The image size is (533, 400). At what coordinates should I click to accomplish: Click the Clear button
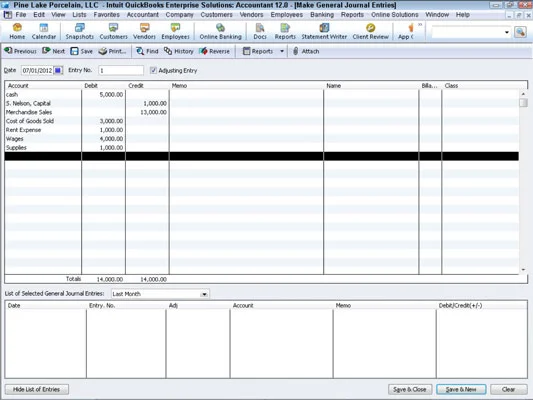509,389
